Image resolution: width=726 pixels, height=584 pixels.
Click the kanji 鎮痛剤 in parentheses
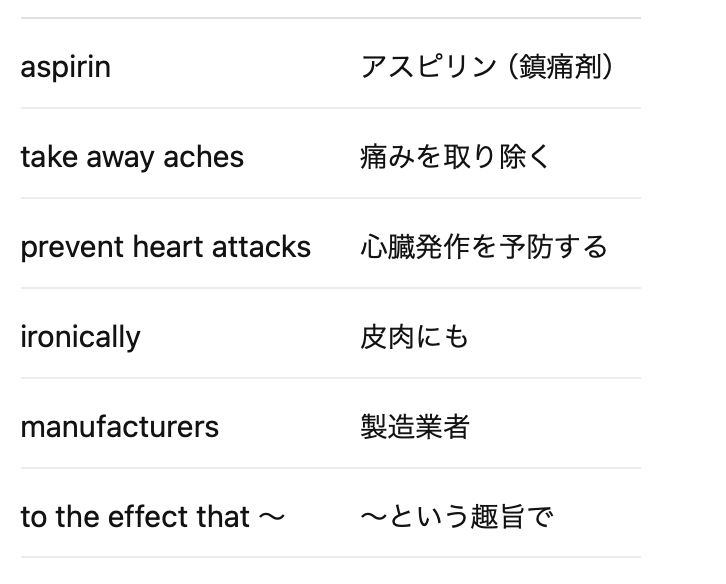560,67
